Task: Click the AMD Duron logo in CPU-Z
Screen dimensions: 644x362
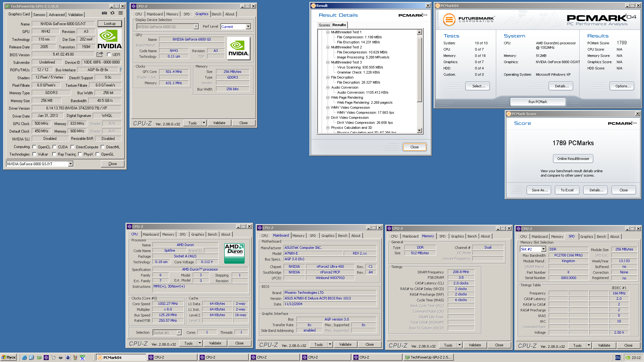Action: coord(234,253)
